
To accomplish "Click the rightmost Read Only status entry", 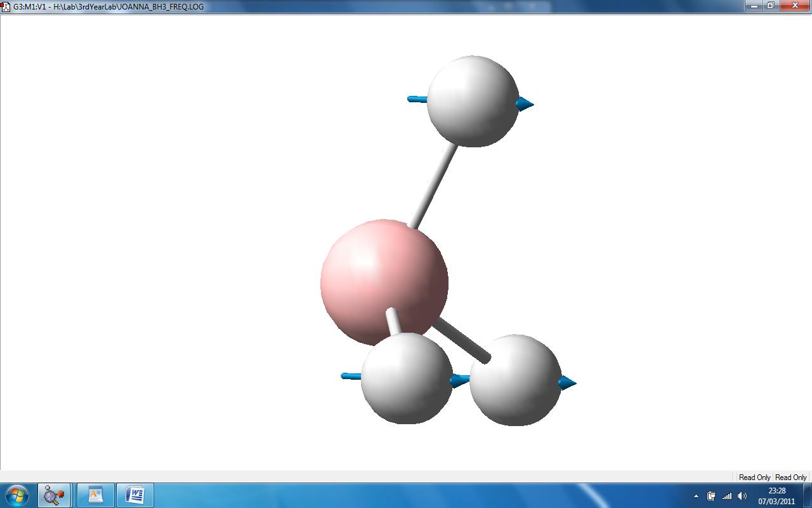I will [791, 478].
